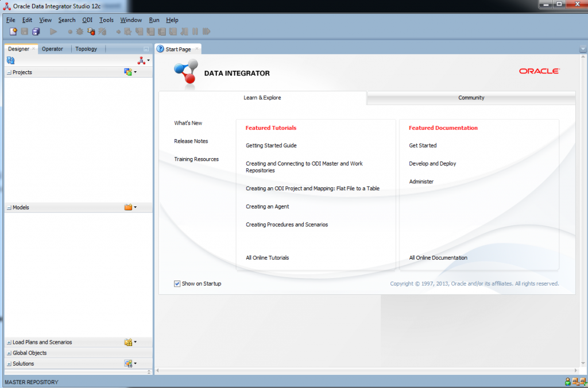Click the green Run arrow icon
588x388 pixels.
pyautogui.click(x=53, y=32)
